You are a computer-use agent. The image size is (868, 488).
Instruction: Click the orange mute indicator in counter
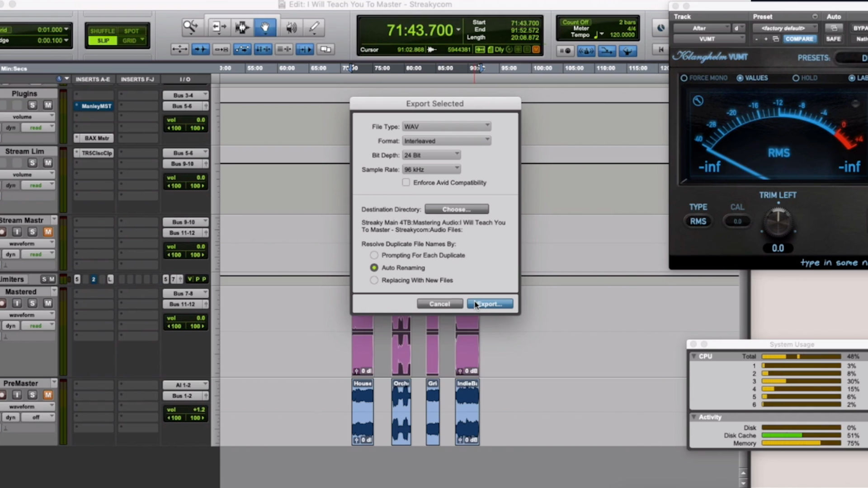pyautogui.click(x=536, y=49)
